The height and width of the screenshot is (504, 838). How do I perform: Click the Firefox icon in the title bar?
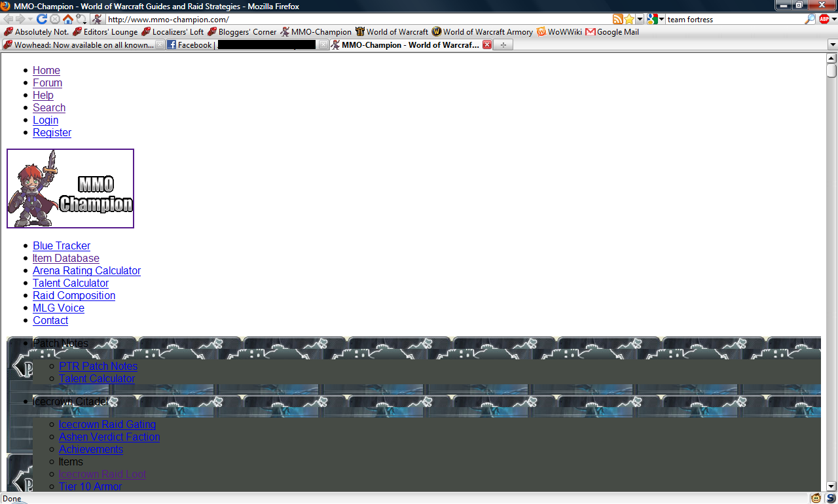point(6,6)
